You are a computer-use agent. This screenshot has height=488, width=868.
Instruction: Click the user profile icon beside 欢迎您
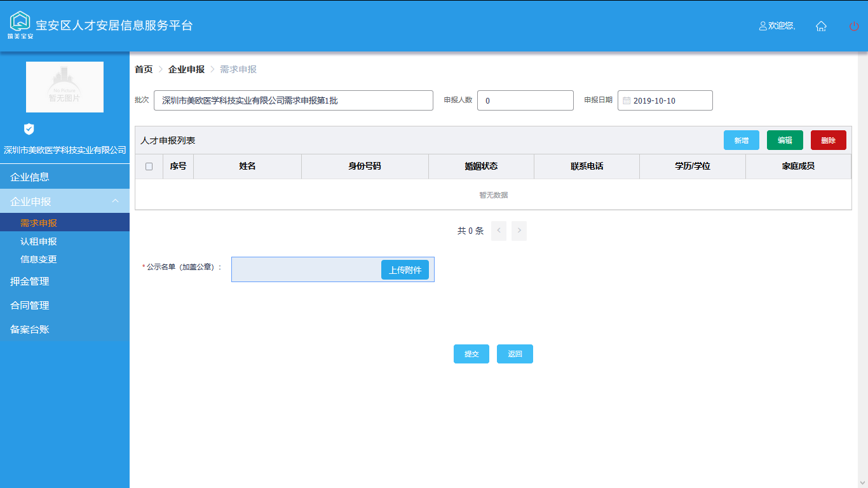pos(763,26)
